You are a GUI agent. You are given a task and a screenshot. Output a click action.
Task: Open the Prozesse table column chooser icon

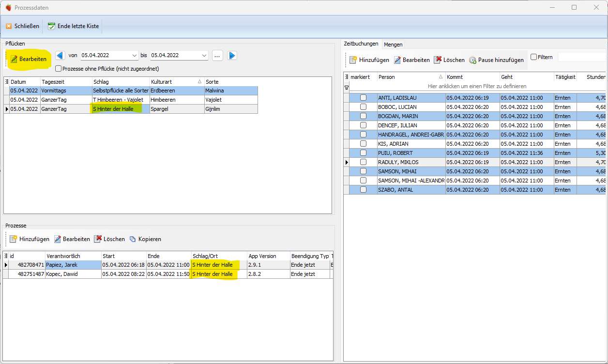(x=6, y=256)
